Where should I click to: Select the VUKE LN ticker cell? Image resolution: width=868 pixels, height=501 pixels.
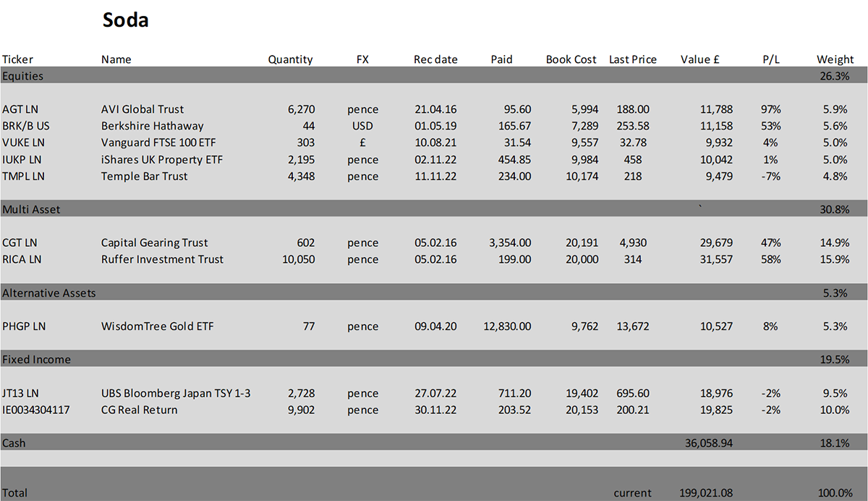pos(23,143)
